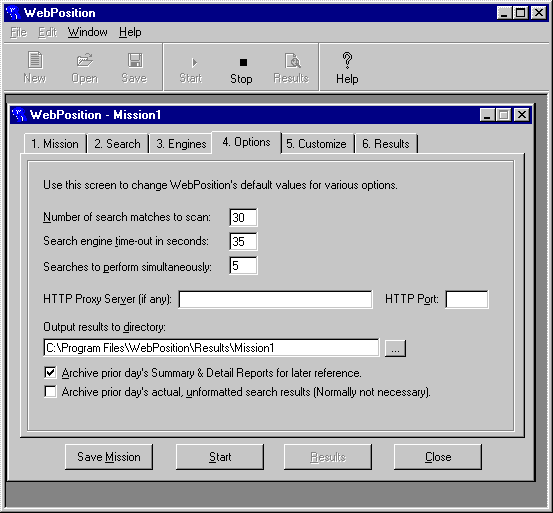Screen dimensions: 553x513
Task: Switch to the 5. Customize tab
Action: click(x=316, y=144)
